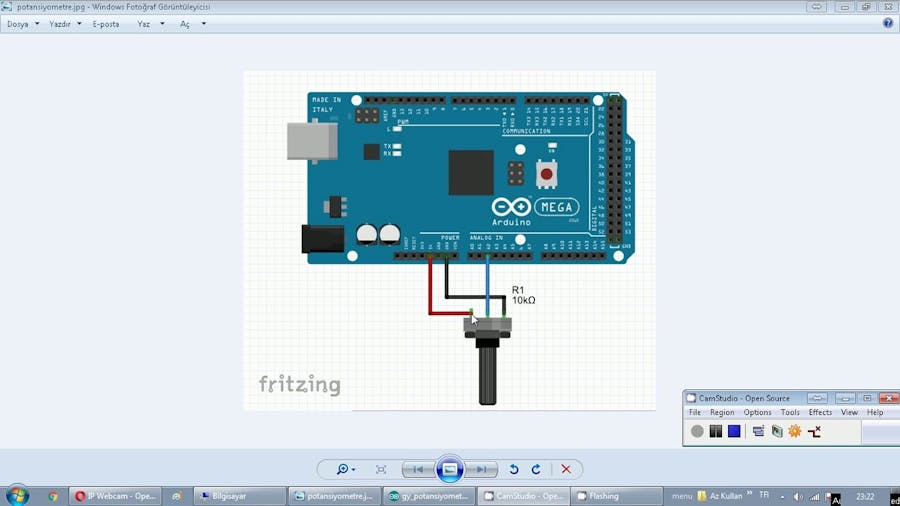Click the CamStudio record button
The width and height of the screenshot is (900, 506).
click(697, 431)
